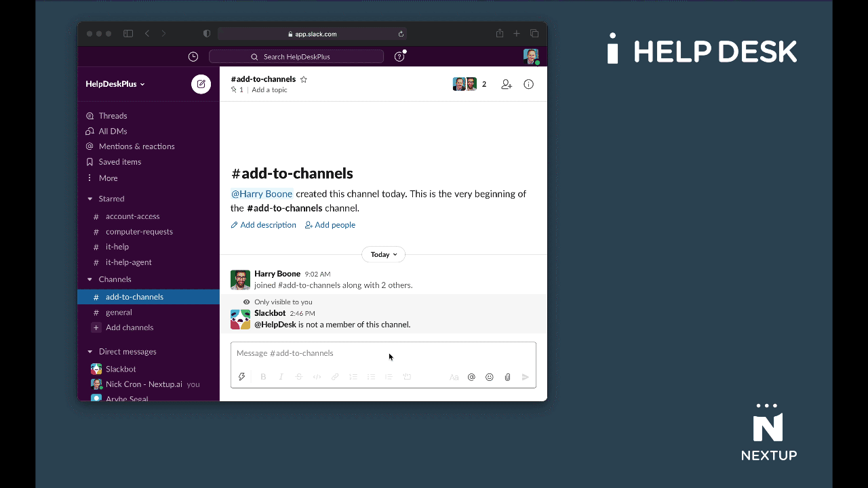The image size is (868, 488).
Task: Select the it-help channel
Action: tap(149, 247)
